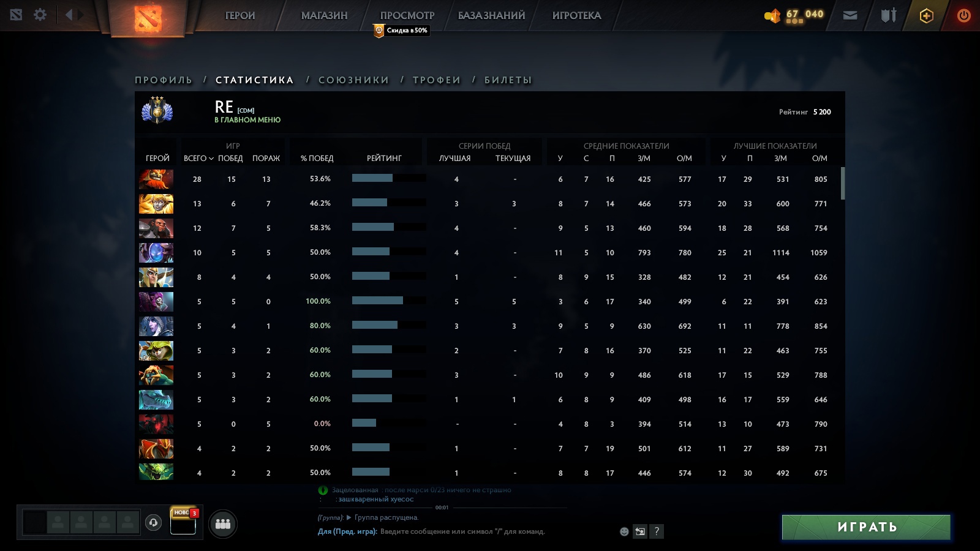Screen dimensions: 980x551
Task: Switch to the ТРОФЕИ tab
Action: [437, 80]
